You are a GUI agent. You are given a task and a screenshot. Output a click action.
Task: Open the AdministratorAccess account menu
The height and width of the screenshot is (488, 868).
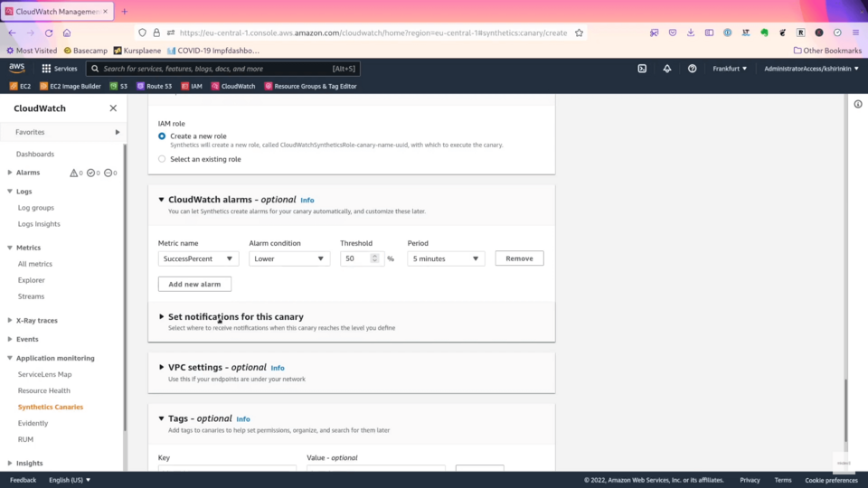tap(811, 69)
